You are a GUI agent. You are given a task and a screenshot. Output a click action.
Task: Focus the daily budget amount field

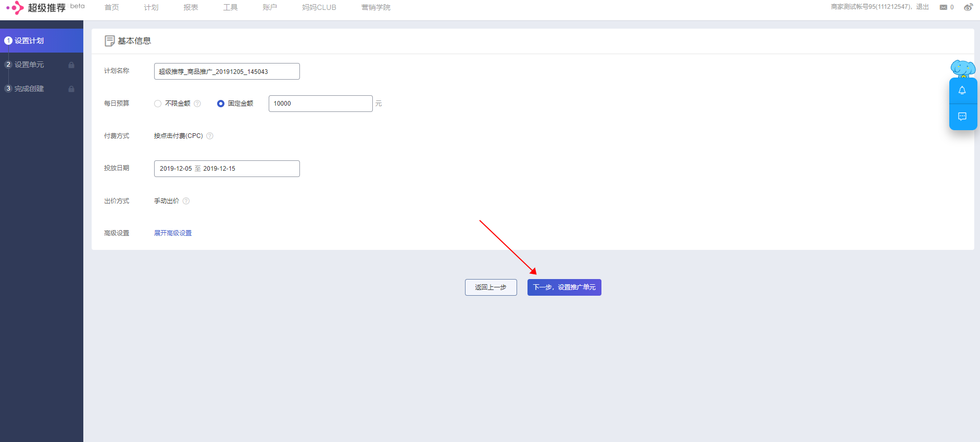pyautogui.click(x=320, y=104)
